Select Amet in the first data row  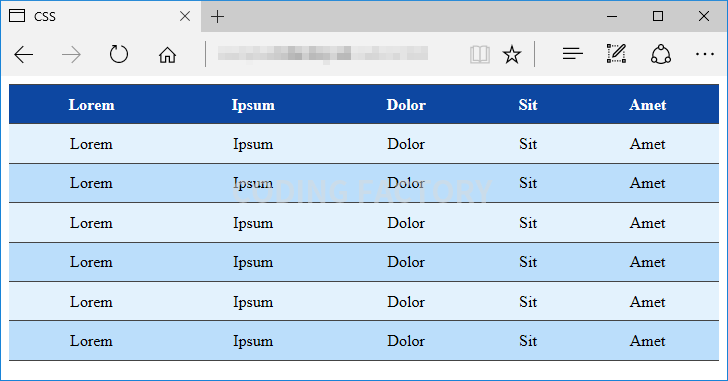tap(648, 144)
